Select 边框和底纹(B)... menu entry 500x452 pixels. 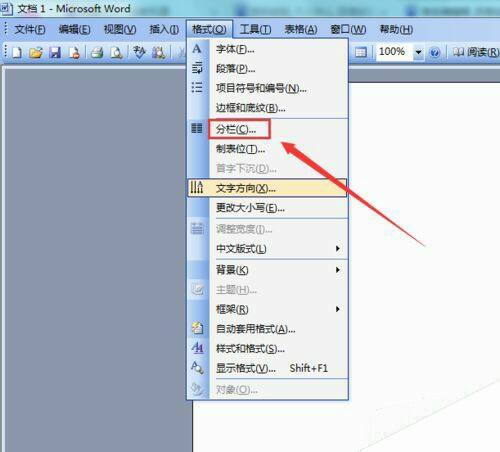267,108
